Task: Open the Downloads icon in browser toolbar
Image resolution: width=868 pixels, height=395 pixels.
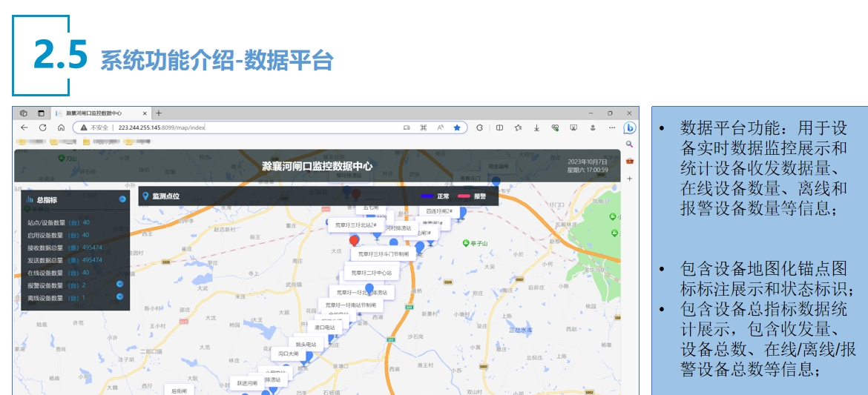Action: coord(536,127)
